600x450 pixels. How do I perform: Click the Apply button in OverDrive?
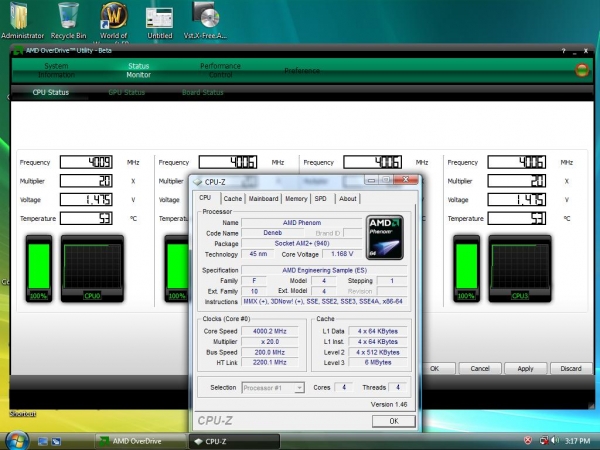525,368
